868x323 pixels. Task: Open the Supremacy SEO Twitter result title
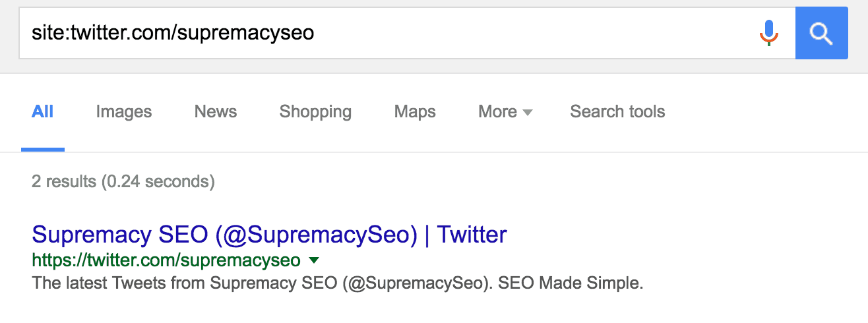(x=269, y=234)
